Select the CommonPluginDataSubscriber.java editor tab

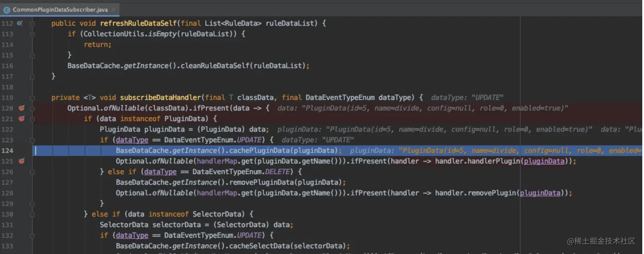(x=60, y=10)
